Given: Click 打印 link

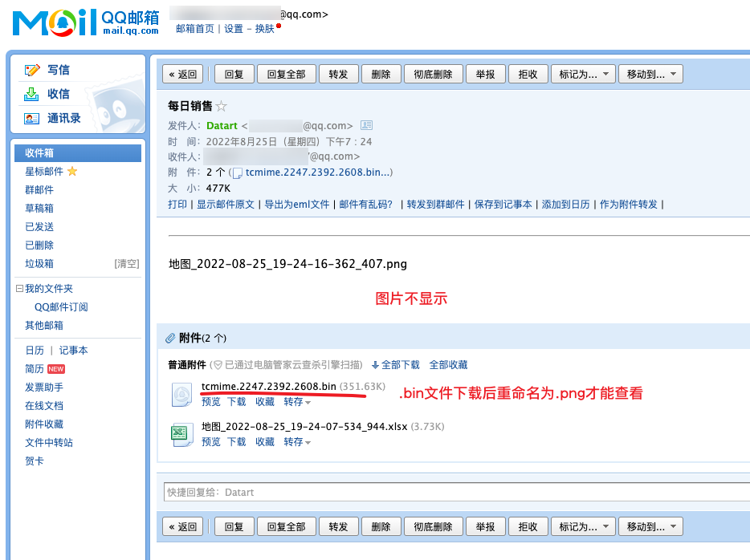Looking at the screenshot, I should 177,205.
